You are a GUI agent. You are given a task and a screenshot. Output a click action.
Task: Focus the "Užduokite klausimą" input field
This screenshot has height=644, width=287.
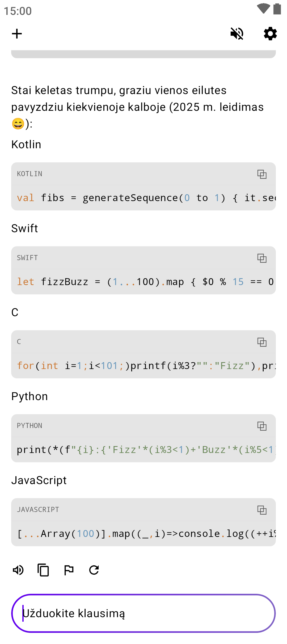[x=143, y=613]
